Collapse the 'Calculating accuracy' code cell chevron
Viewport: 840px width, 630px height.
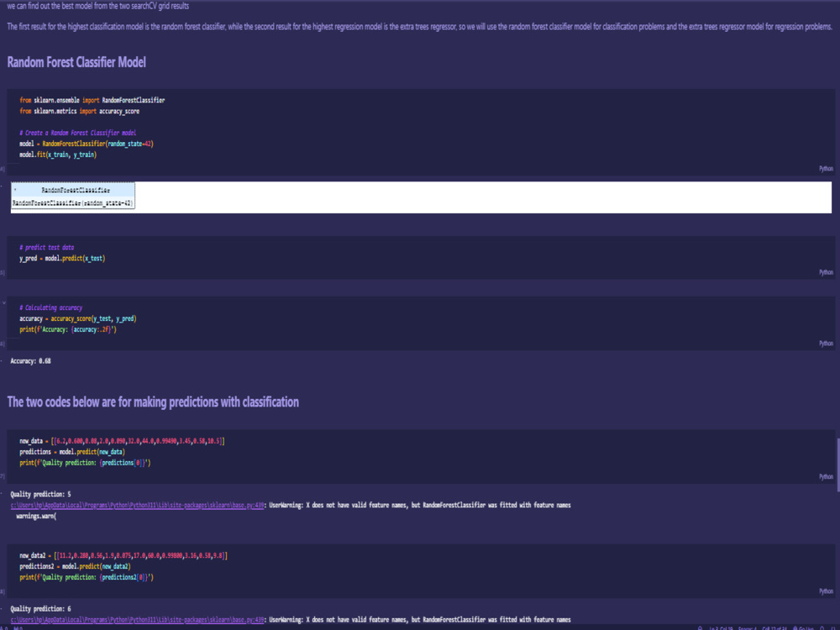[3, 302]
